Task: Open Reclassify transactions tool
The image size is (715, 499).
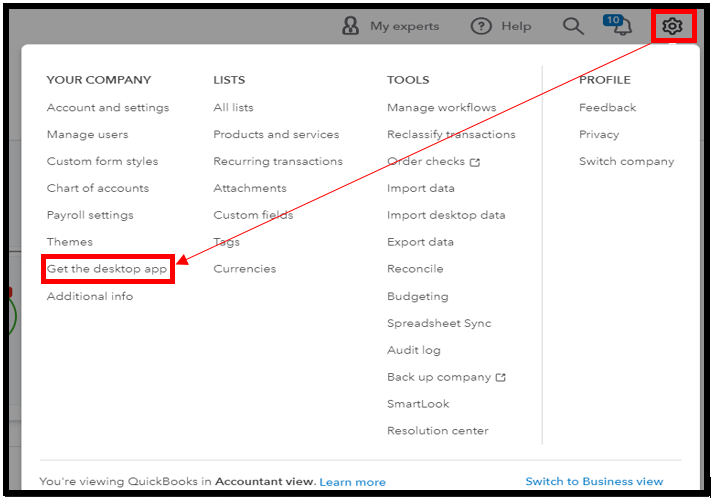Action: tap(451, 135)
